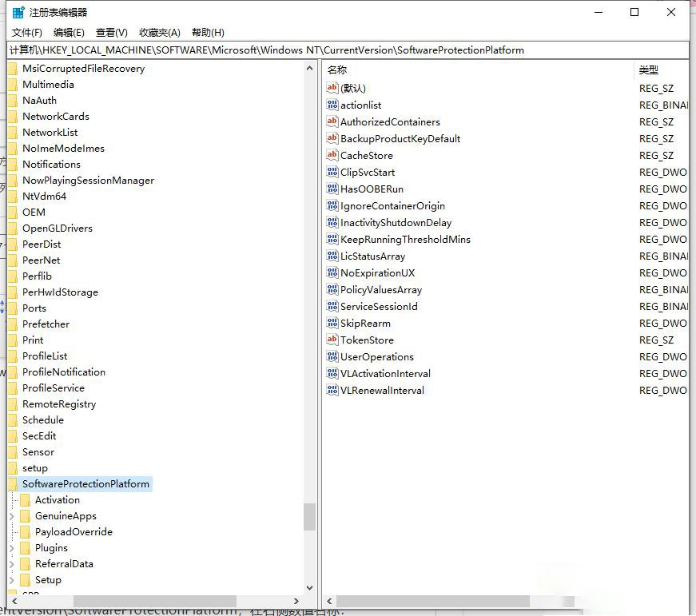This screenshot has height=616, width=696.
Task: Click the registry path address bar
Action: pos(348,50)
